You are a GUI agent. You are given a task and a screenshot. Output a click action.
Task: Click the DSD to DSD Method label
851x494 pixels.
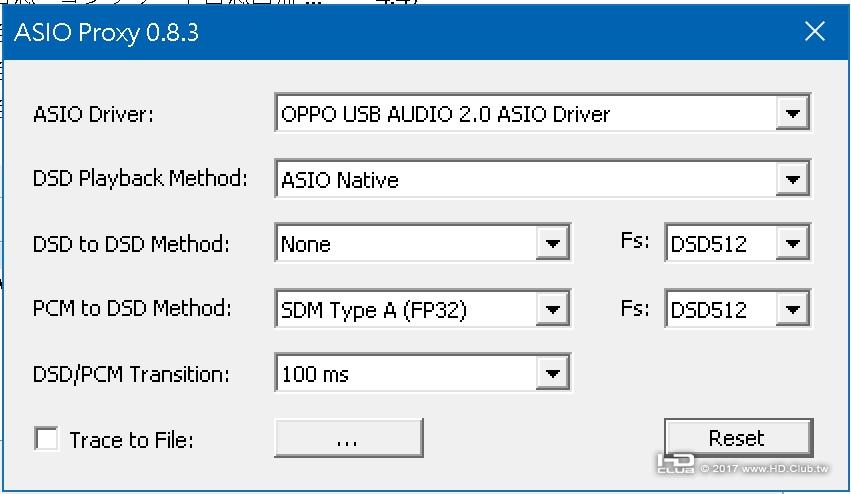pos(131,244)
